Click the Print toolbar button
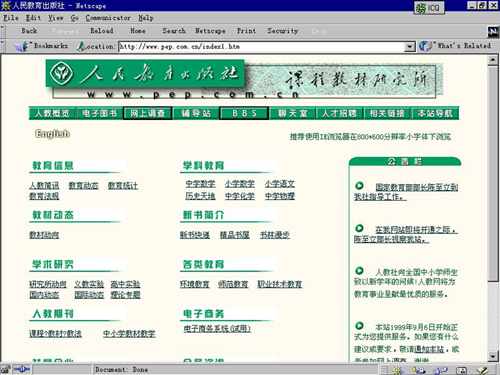 (x=246, y=31)
